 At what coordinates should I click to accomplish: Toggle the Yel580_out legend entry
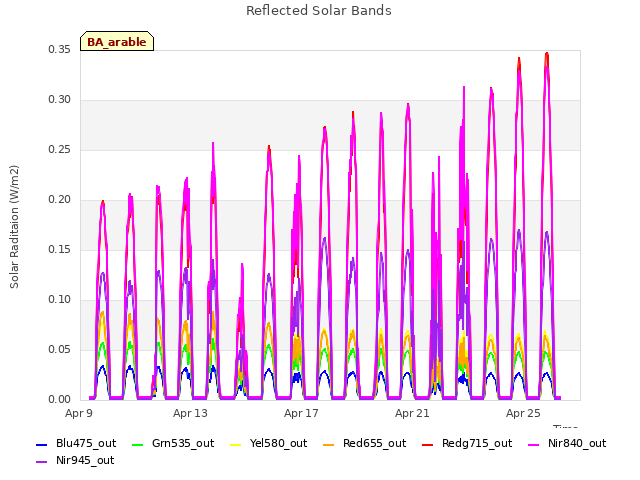269,443
